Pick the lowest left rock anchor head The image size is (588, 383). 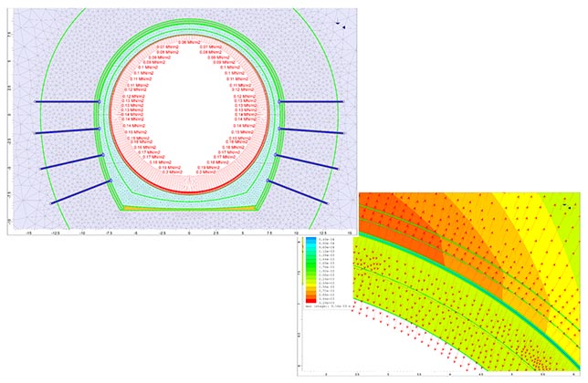(110, 181)
